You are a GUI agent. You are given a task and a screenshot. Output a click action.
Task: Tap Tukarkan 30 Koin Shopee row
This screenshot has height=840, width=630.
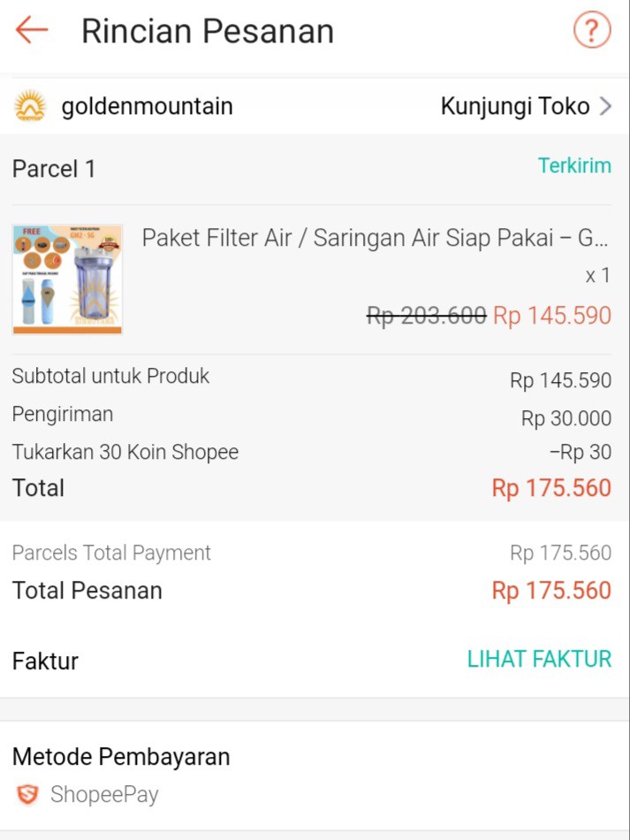(x=124, y=451)
